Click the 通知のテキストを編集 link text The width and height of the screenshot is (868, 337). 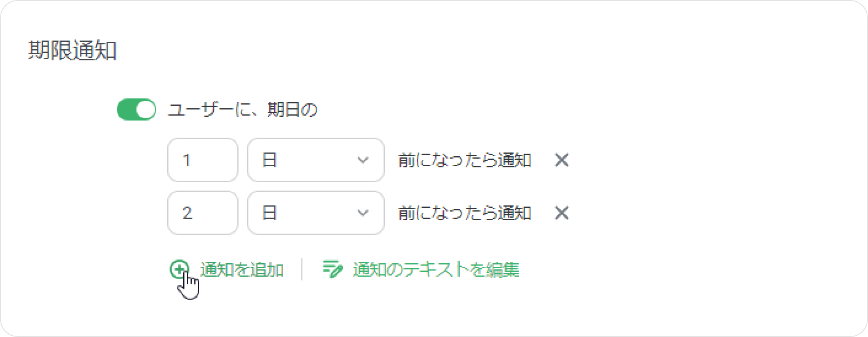click(x=436, y=269)
